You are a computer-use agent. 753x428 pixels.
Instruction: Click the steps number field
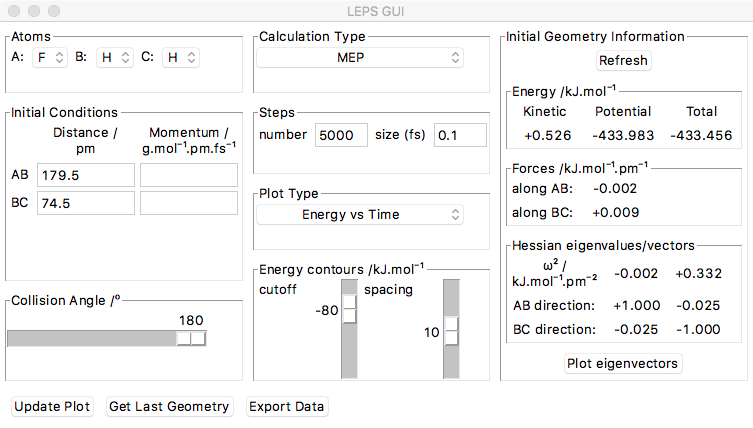pos(341,135)
